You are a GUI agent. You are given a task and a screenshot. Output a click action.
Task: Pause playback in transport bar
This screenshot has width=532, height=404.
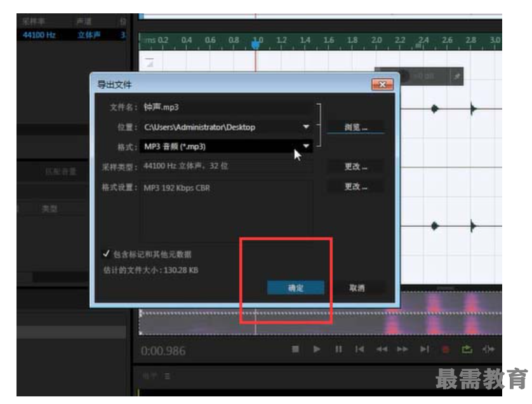tap(338, 349)
